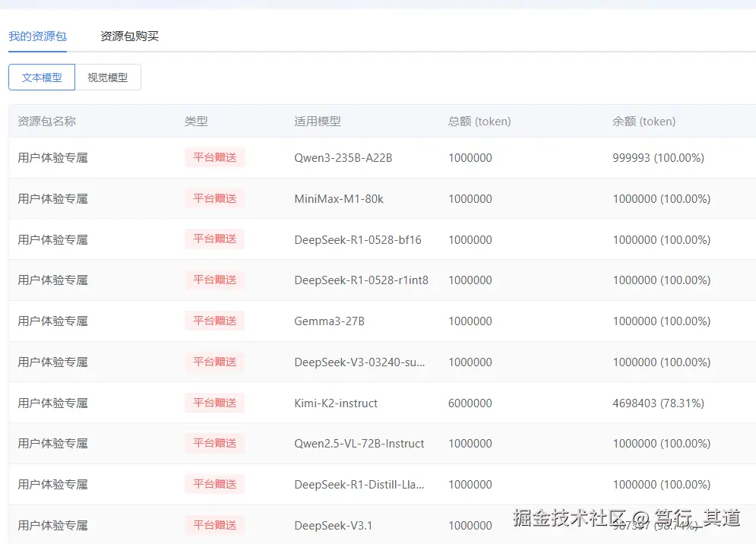Click the 1000000 total for DeepSeek-R1-0528-r1int8
The image size is (756, 544).
(x=470, y=280)
